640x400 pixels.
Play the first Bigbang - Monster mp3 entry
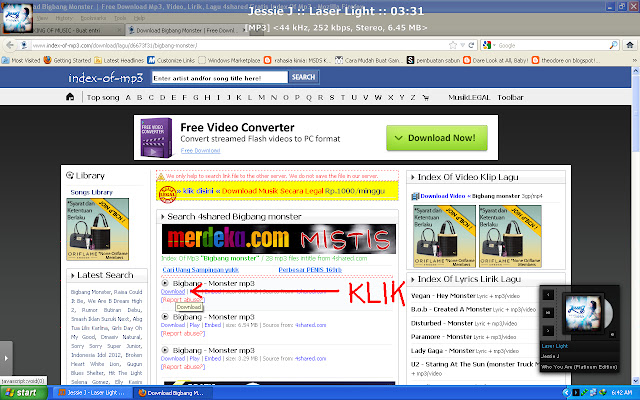click(x=165, y=283)
